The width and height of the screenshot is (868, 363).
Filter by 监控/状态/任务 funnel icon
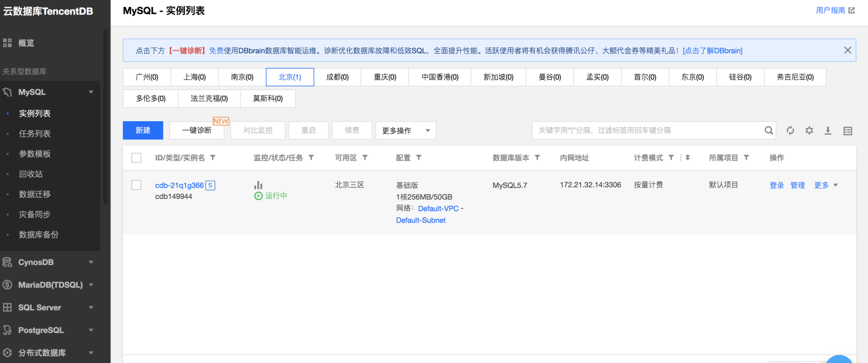point(311,158)
